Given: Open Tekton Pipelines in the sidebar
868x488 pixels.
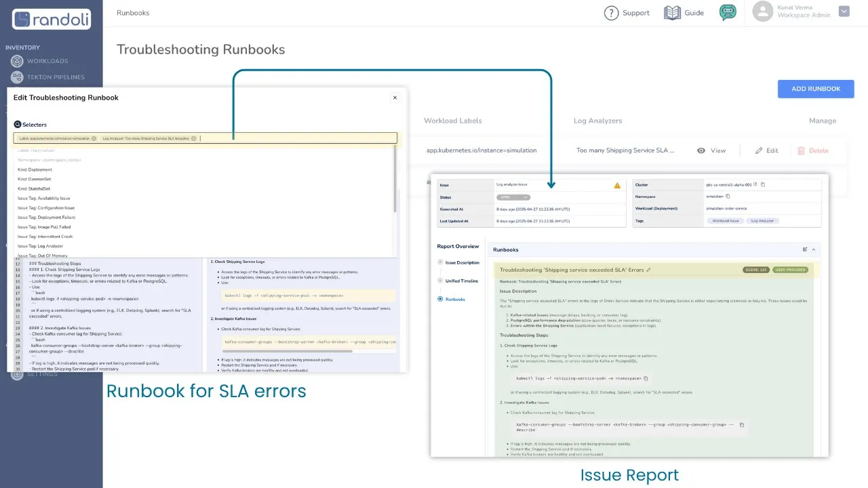Looking at the screenshot, I should click(47, 77).
